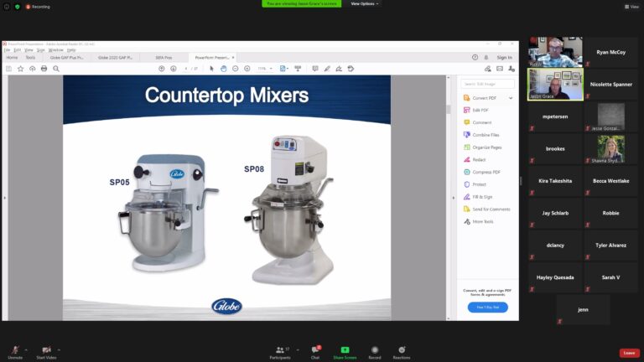Close the PowerPoint Presentation document tab
The image size is (644, 362).
click(x=233, y=58)
